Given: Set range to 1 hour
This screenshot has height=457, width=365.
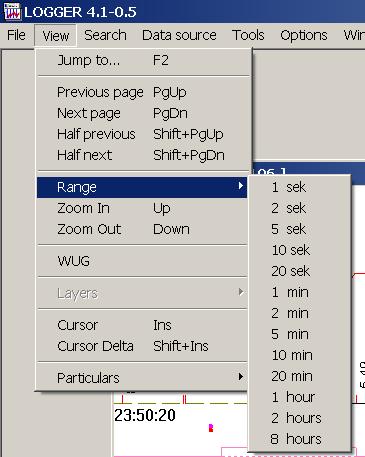Looking at the screenshot, I should (x=300, y=397).
